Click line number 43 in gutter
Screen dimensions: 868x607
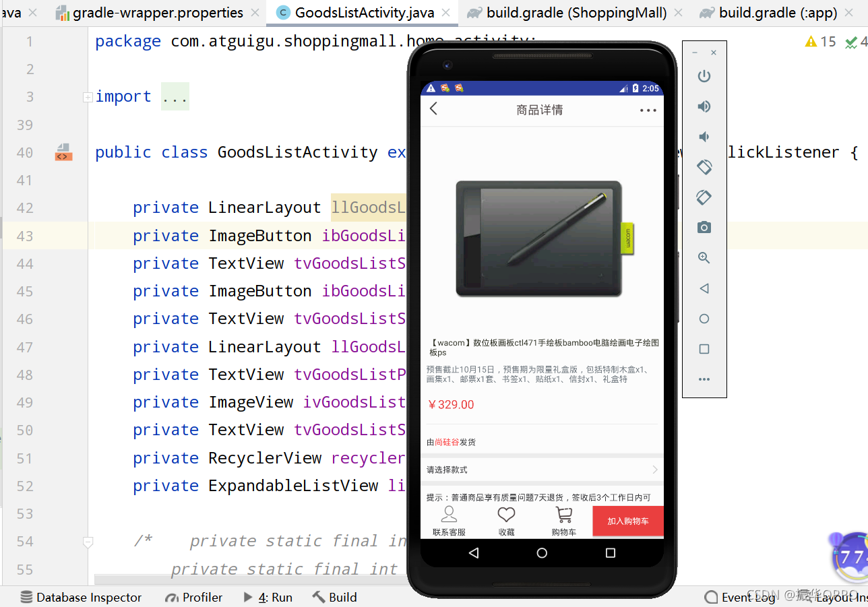25,236
